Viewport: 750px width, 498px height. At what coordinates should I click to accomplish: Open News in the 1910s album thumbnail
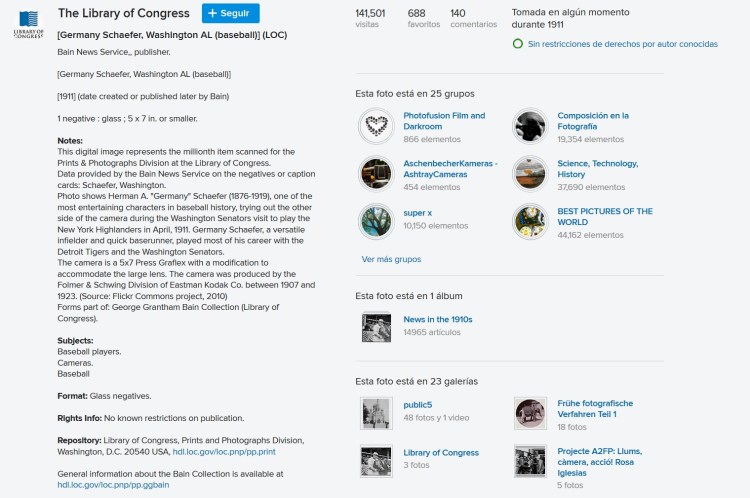(376, 326)
